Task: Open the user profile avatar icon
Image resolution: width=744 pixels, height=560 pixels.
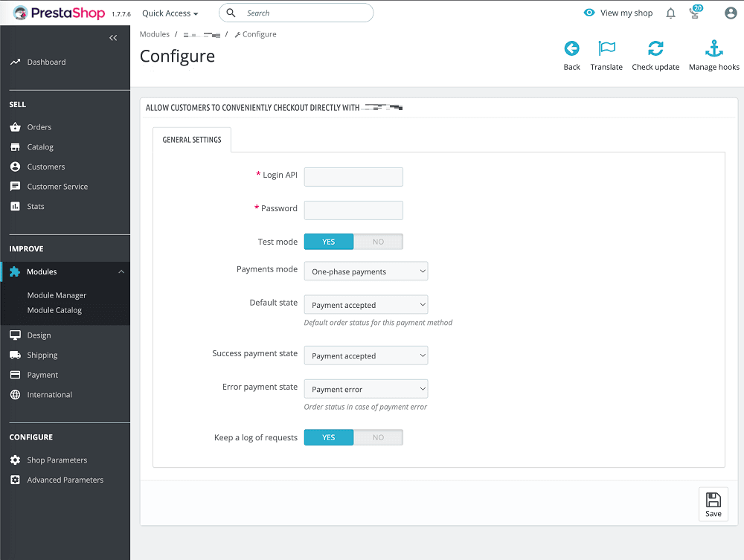Action: point(730,13)
